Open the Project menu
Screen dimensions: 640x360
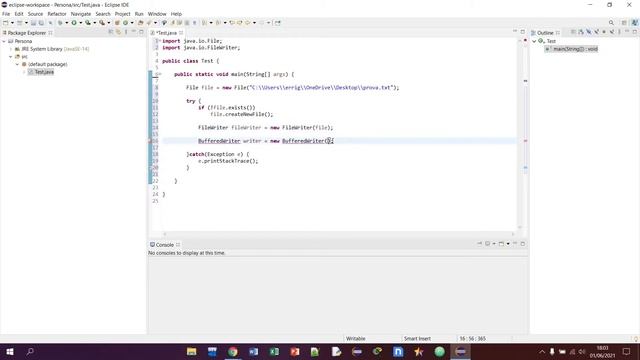pyautogui.click(x=122, y=14)
